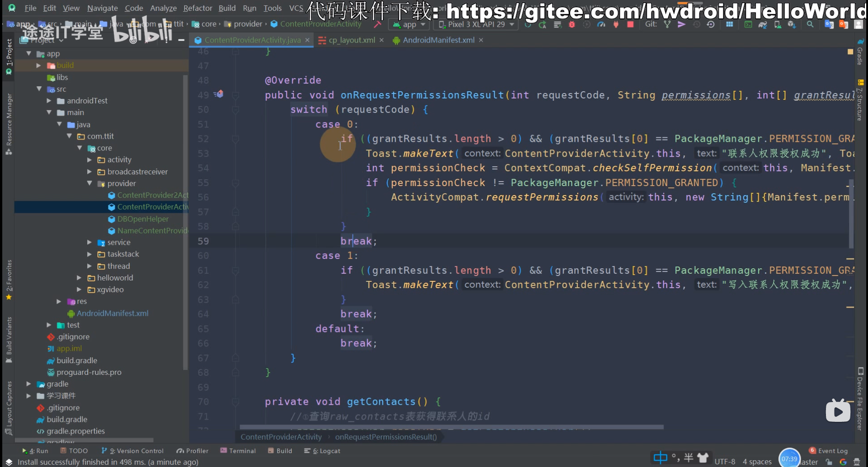Close the ContentProviderActivity.java tab

307,40
